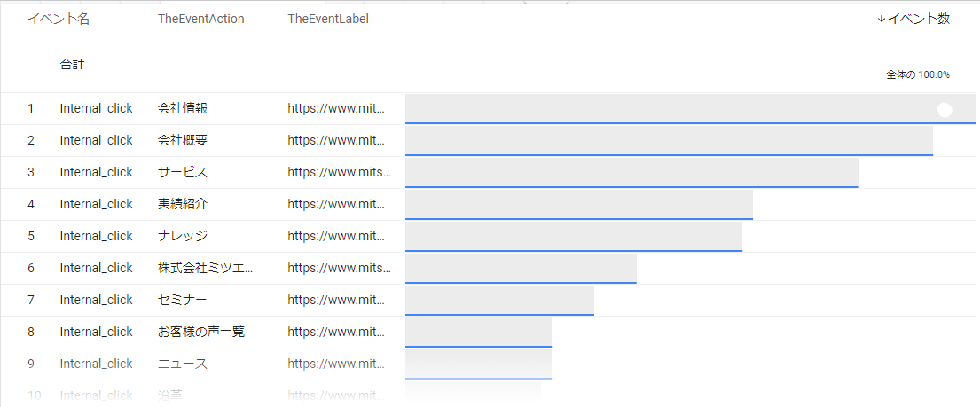Click the 会社情報 action cell
This screenshot has height=407, width=980.
point(183,108)
